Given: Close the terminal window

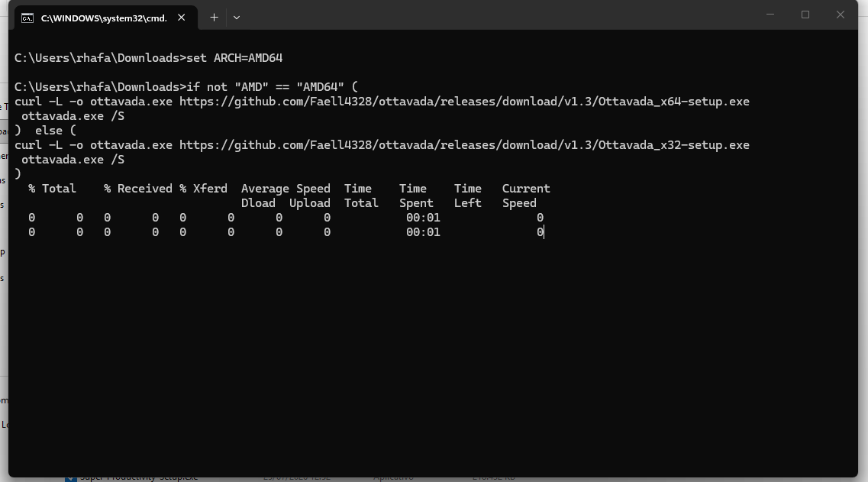Looking at the screenshot, I should point(841,15).
